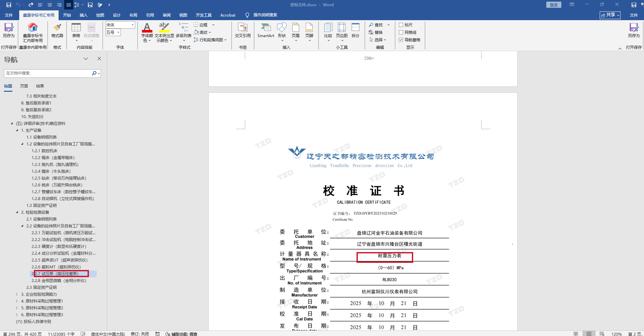644x336 pixels.
Task: Go to heading 1.2.1 数控机床
Action: coord(45,151)
